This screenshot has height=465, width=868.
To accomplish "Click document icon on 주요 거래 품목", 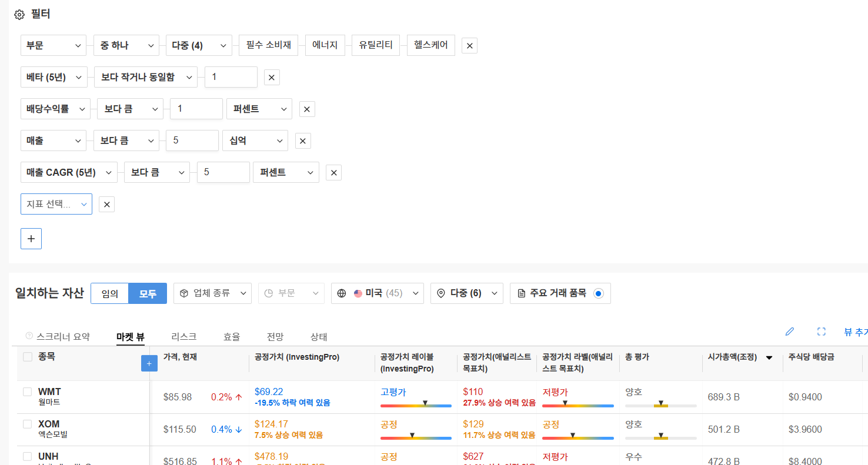I will pos(521,293).
